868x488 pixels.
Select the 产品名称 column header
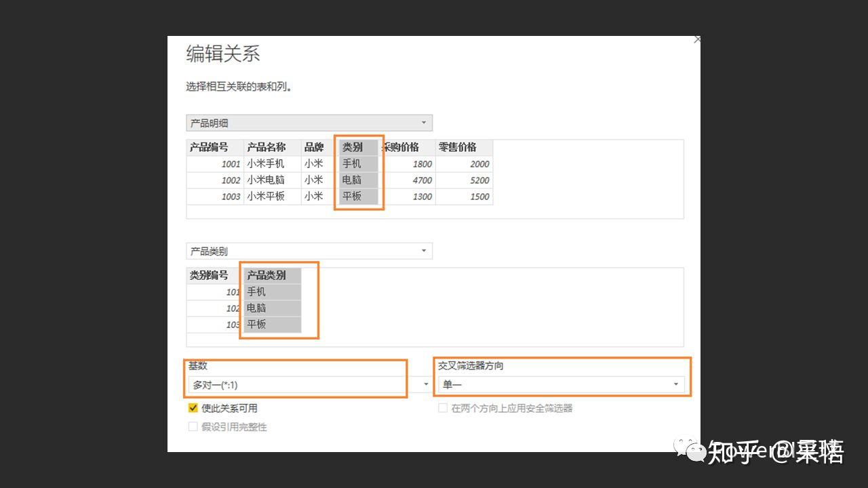point(273,147)
